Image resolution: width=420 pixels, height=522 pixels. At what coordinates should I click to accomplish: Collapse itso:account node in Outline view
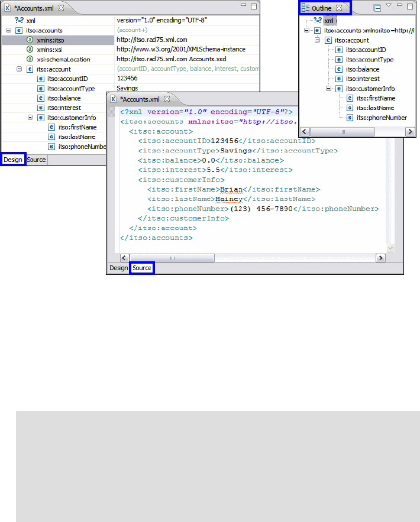318,40
